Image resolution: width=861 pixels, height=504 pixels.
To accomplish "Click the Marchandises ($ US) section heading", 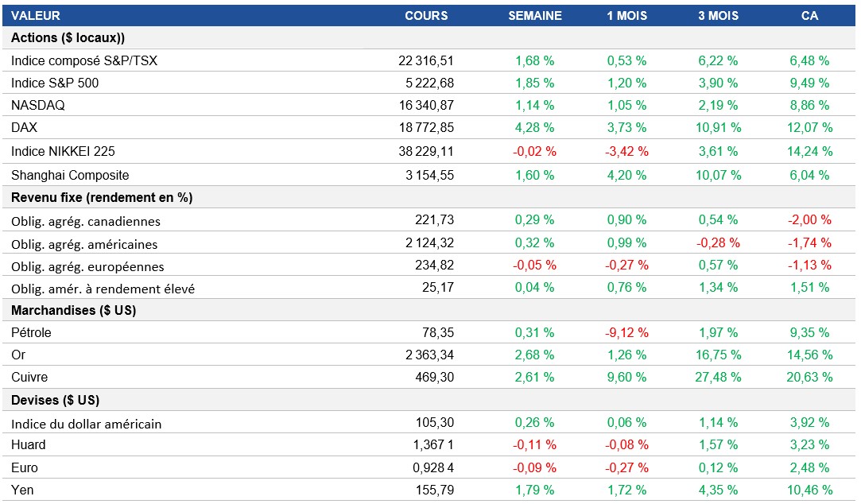I will click(73, 310).
